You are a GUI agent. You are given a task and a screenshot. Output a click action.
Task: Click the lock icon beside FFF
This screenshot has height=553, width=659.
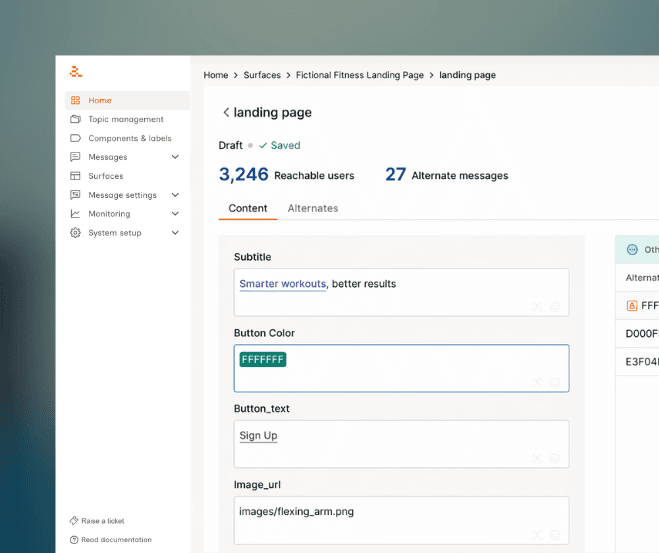click(632, 305)
